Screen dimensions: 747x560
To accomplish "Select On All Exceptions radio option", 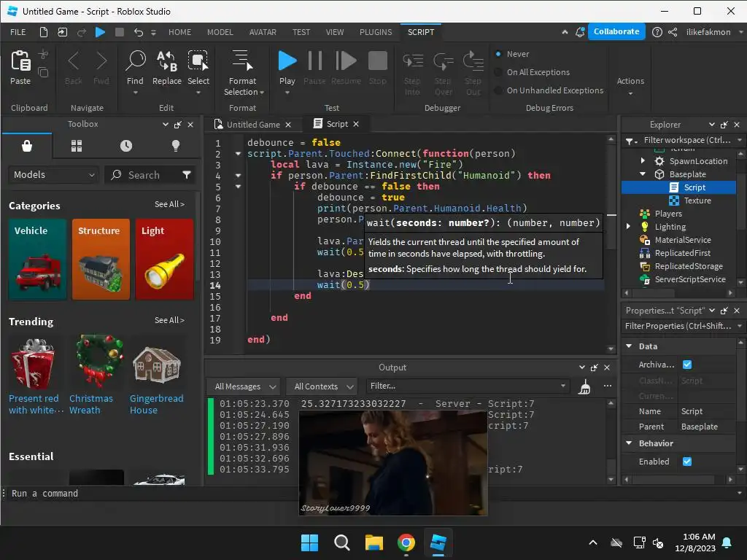I will (499, 72).
